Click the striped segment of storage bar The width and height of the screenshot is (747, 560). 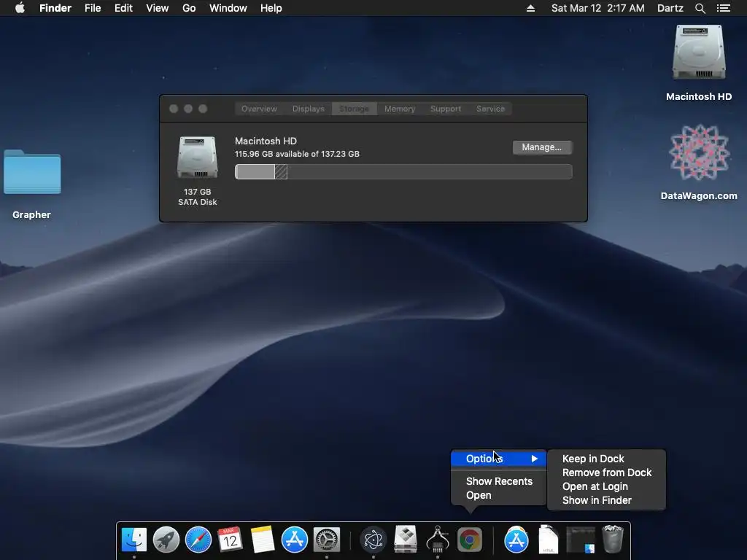click(x=281, y=171)
